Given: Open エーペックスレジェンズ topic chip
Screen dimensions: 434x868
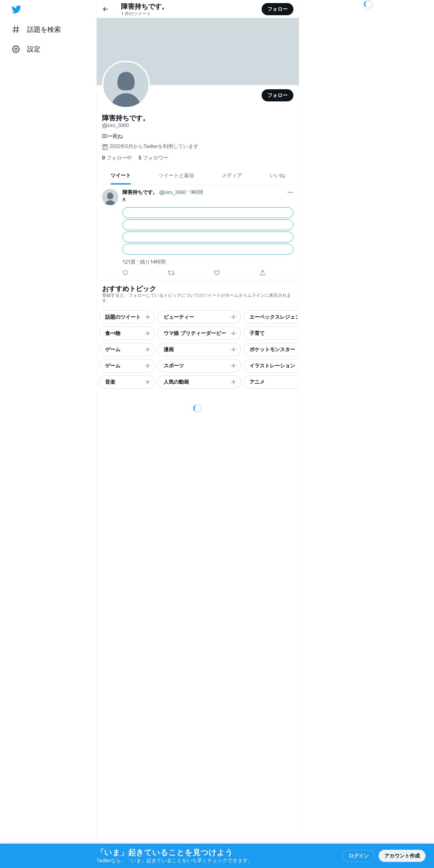Looking at the screenshot, I should point(271,317).
